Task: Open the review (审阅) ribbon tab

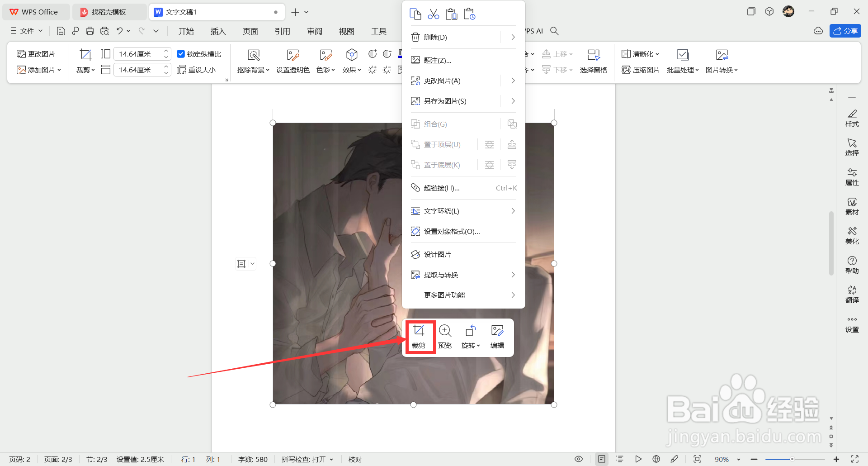Action: (315, 31)
